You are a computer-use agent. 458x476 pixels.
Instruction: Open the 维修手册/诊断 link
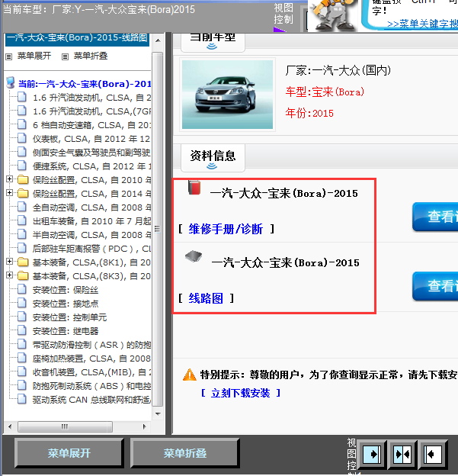point(226,229)
